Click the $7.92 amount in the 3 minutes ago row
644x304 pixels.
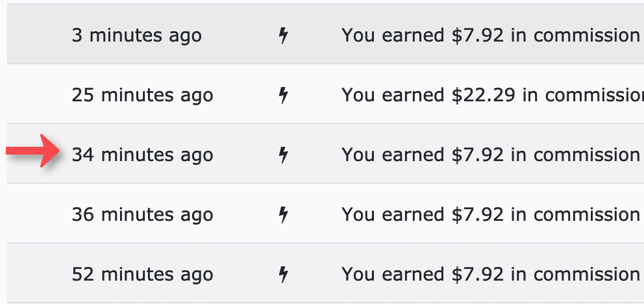pyautogui.click(x=478, y=36)
